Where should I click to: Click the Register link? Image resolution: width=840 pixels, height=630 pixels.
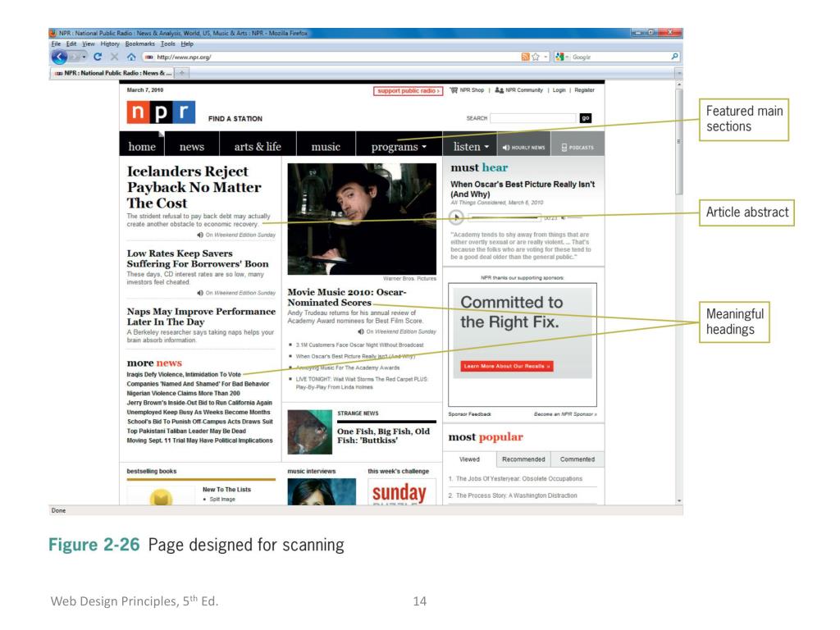click(584, 90)
